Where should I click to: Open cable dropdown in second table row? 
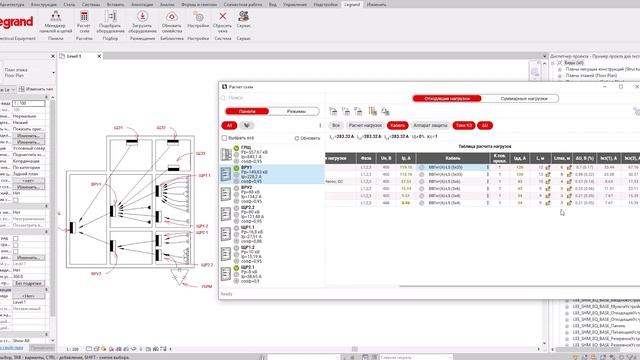click(487, 174)
